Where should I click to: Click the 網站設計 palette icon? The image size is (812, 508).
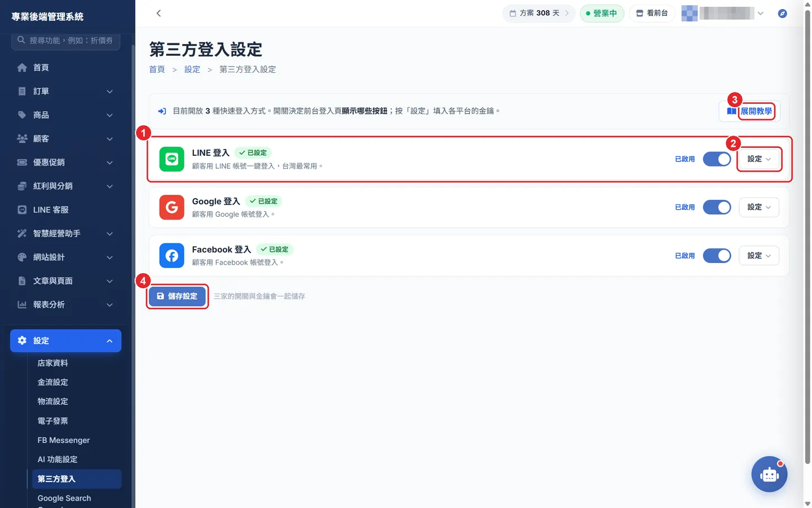point(22,257)
